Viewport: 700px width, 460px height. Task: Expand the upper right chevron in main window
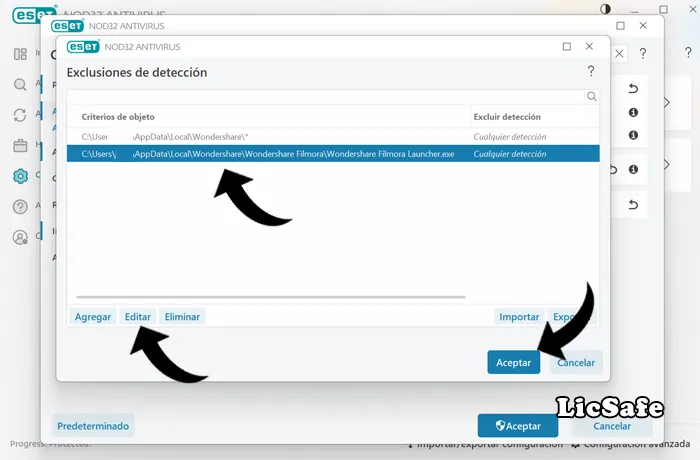(x=667, y=103)
